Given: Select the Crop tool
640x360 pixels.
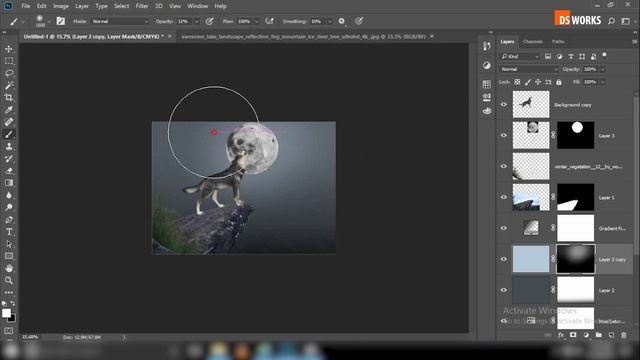Looking at the screenshot, I should tap(9, 98).
